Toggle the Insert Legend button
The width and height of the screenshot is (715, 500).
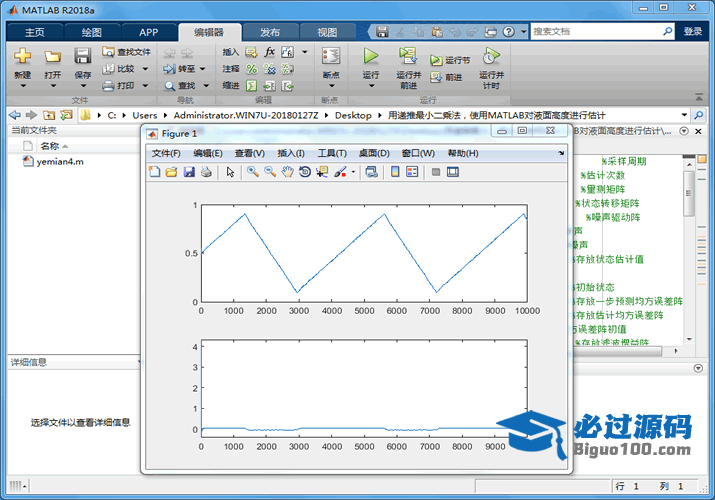click(x=411, y=172)
